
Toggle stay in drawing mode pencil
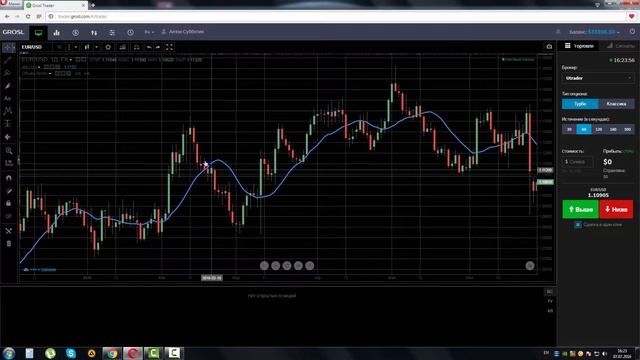(x=9, y=191)
